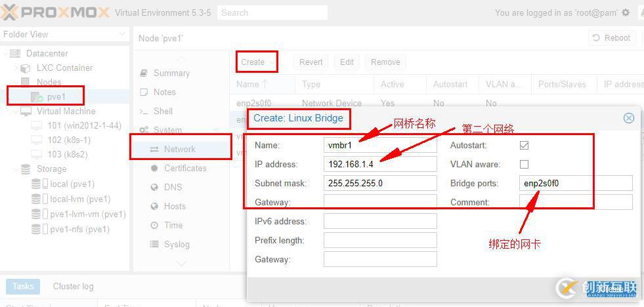Screen dimensions: 644x307
Task: Click storage icon for local (pve1)
Action: (x=39, y=184)
